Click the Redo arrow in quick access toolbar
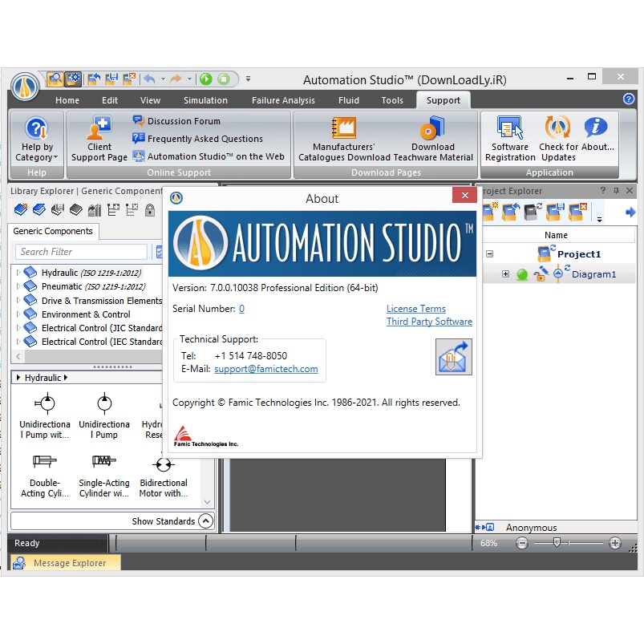The image size is (644, 644). pyautogui.click(x=176, y=79)
